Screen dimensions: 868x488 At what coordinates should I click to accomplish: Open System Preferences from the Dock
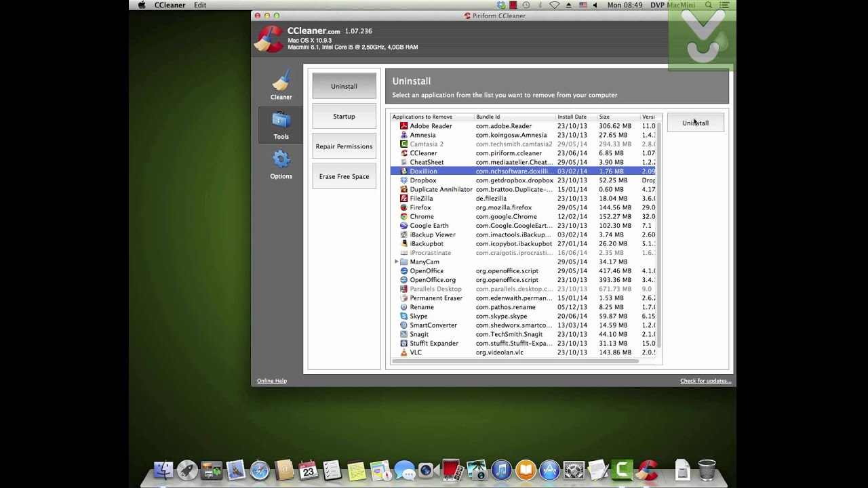[574, 470]
